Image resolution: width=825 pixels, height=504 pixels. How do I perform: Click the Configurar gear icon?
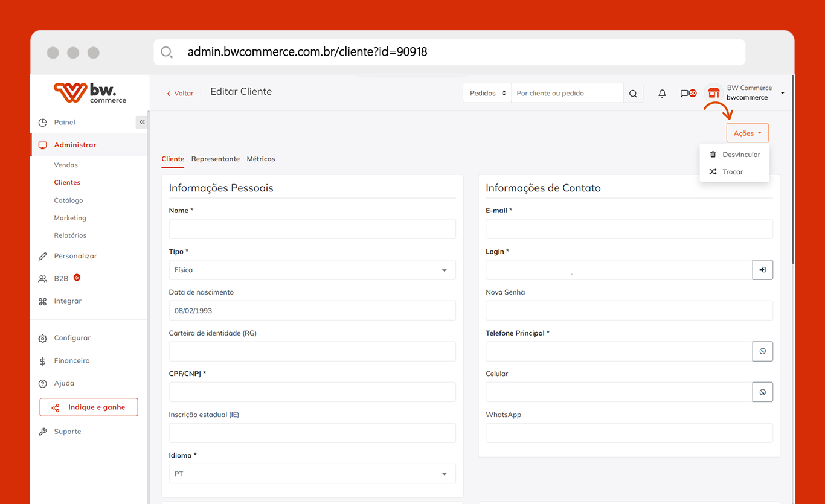click(42, 339)
